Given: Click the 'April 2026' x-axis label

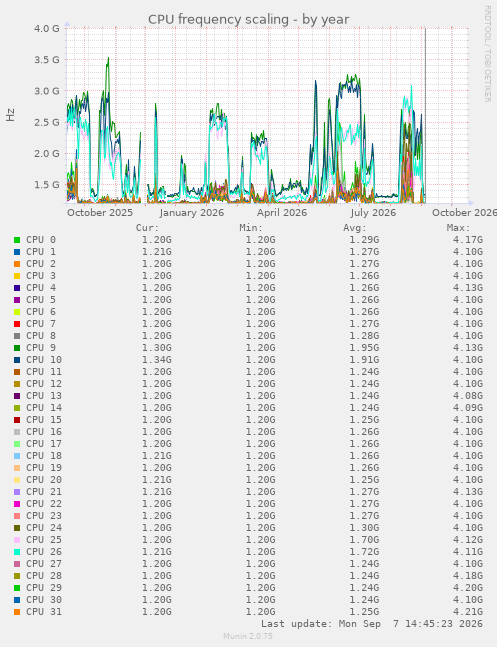Looking at the screenshot, I should [x=282, y=213].
